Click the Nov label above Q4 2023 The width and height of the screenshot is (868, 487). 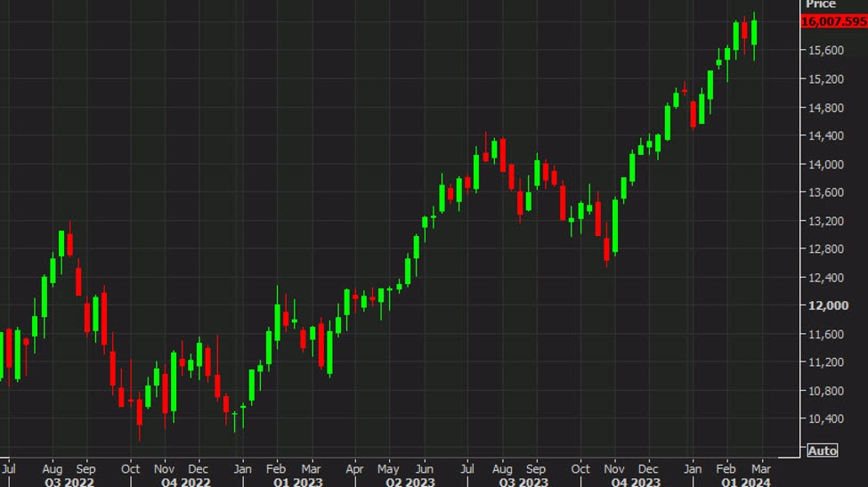coord(614,468)
